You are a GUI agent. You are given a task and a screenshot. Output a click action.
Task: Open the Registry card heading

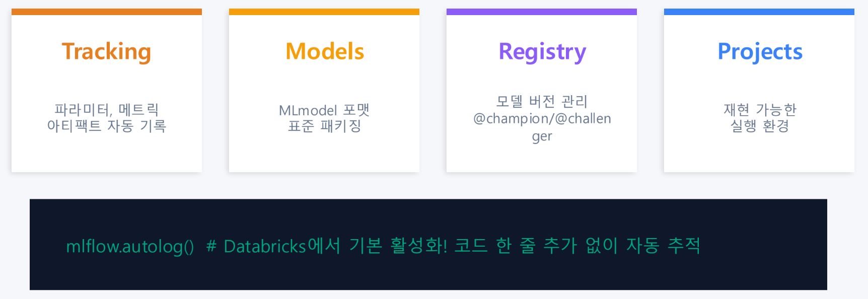[542, 52]
